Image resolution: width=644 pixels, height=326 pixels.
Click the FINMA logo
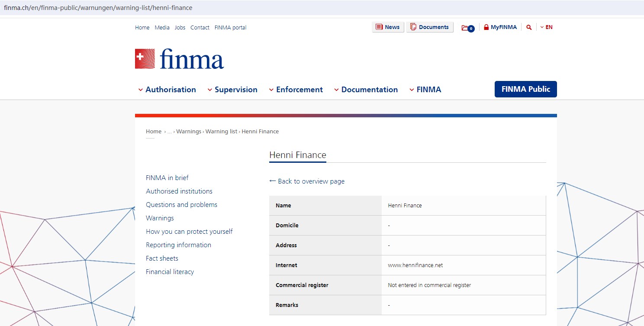(x=179, y=59)
